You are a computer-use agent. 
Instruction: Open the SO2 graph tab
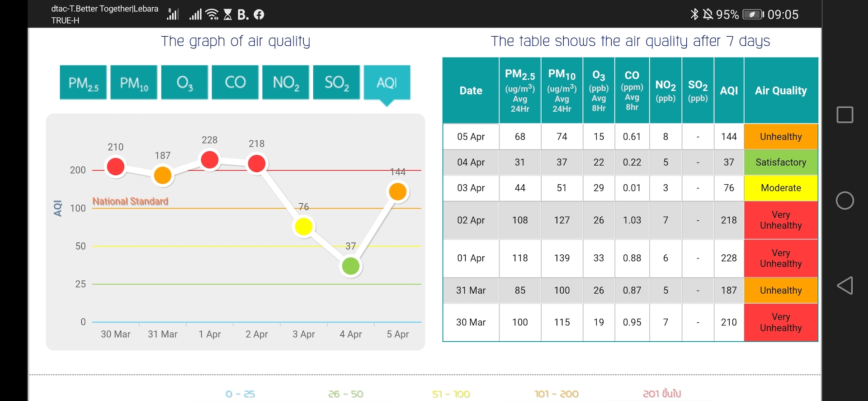(x=336, y=82)
